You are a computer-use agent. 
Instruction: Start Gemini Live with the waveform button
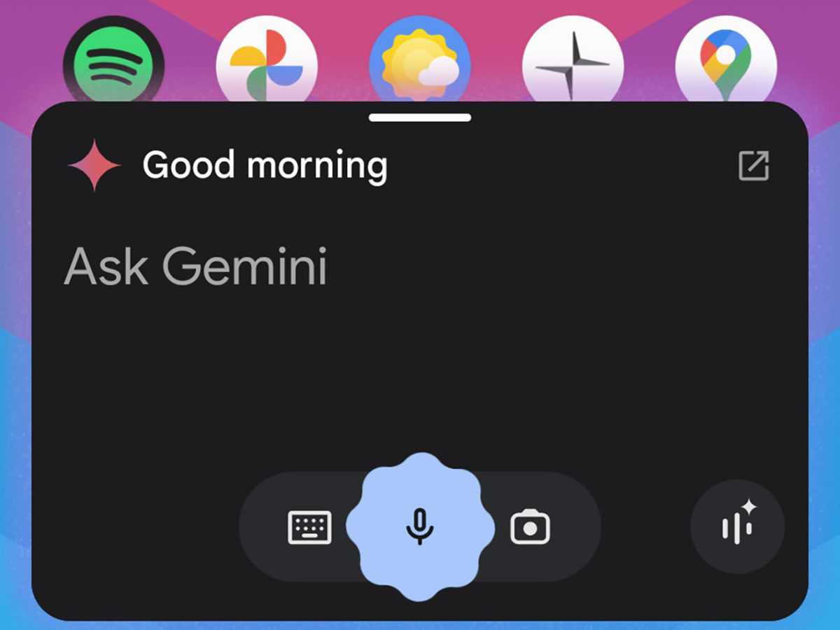[x=737, y=526]
